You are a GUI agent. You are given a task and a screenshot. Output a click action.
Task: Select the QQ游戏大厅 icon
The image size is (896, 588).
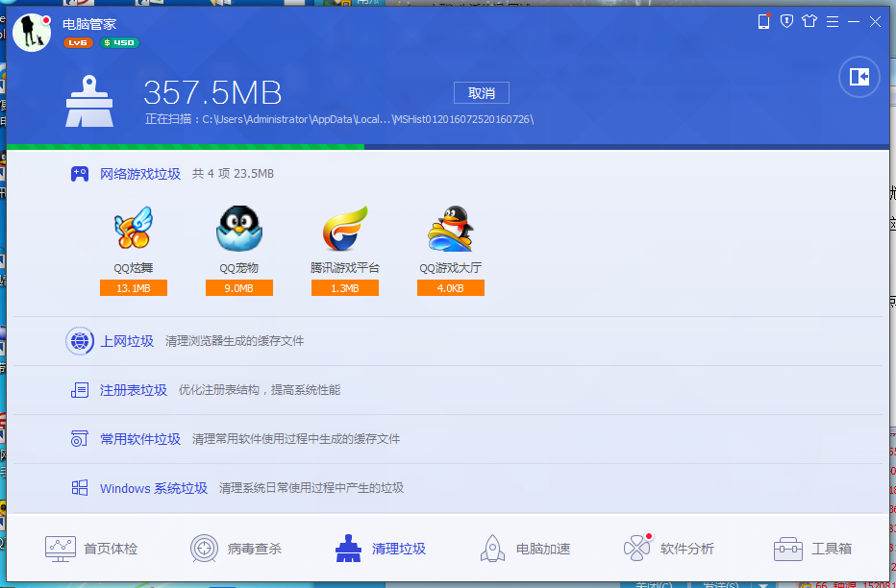pyautogui.click(x=450, y=229)
